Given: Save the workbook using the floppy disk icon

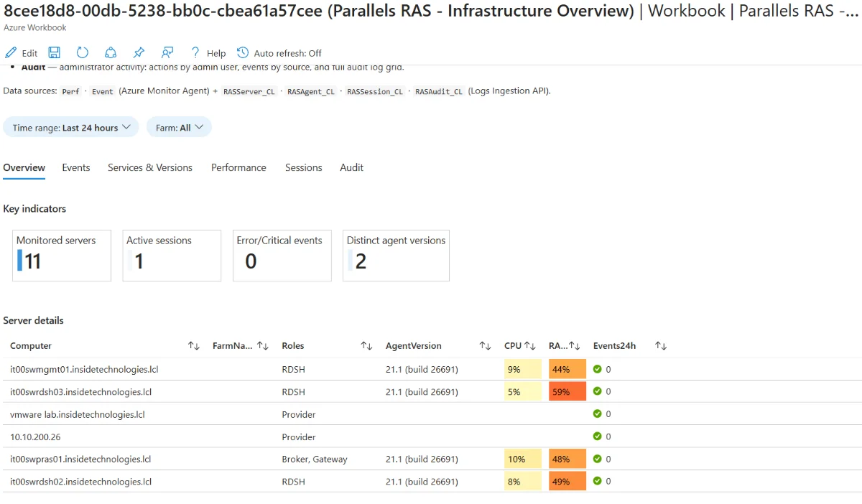Looking at the screenshot, I should 55,53.
